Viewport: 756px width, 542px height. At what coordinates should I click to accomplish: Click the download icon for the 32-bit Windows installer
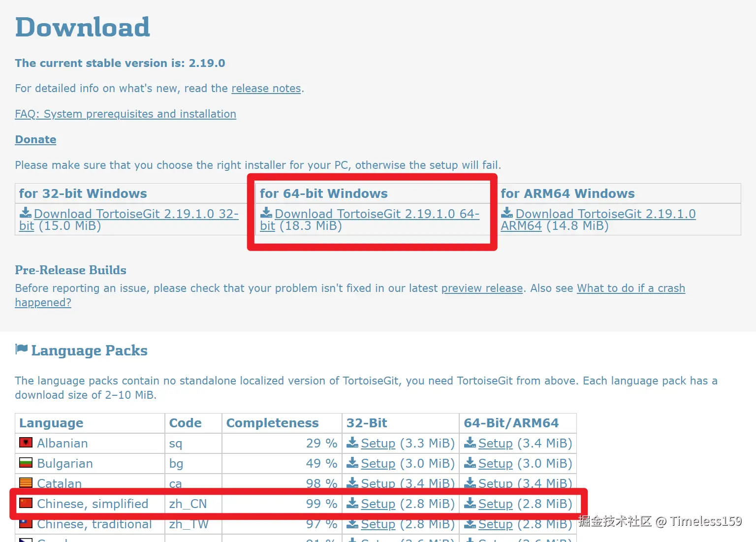pyautogui.click(x=26, y=213)
